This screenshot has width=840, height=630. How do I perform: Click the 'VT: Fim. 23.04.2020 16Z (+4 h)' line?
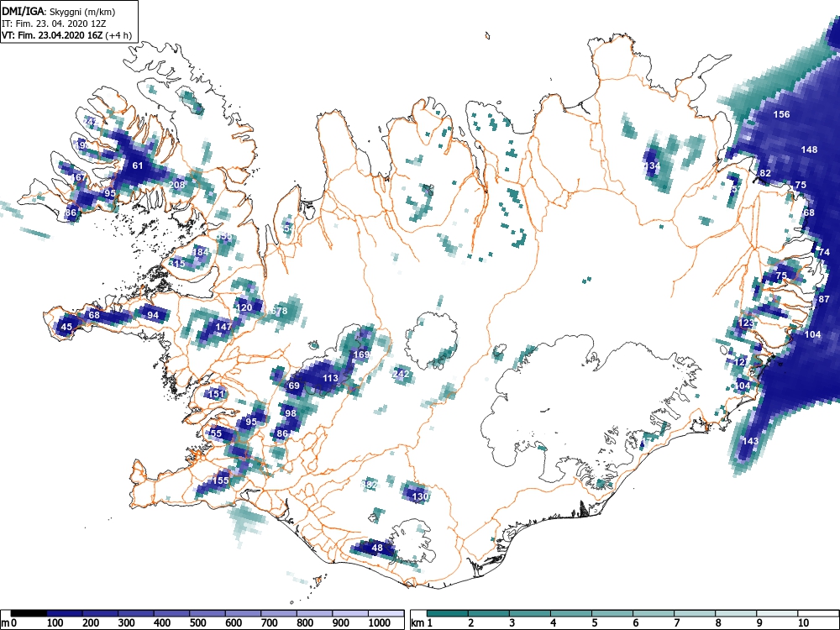tap(66, 35)
